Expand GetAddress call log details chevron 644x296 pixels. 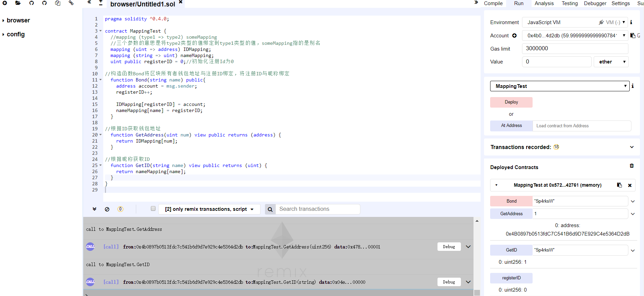click(x=468, y=247)
